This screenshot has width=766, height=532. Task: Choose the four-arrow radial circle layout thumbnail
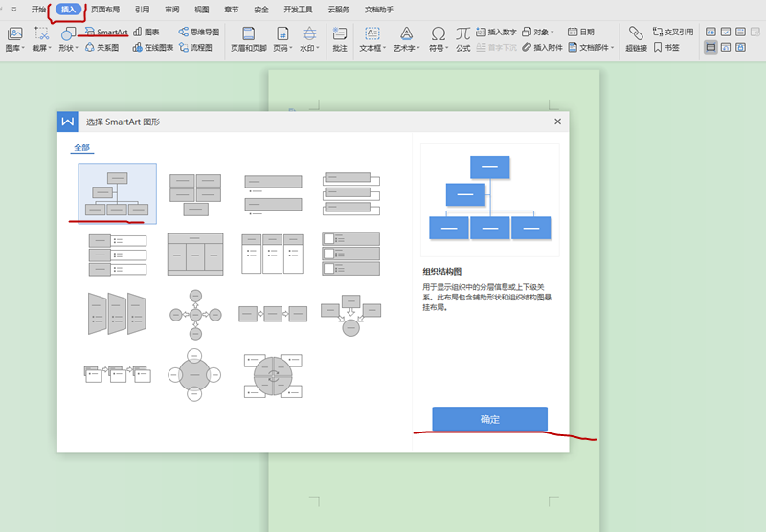[195, 313]
